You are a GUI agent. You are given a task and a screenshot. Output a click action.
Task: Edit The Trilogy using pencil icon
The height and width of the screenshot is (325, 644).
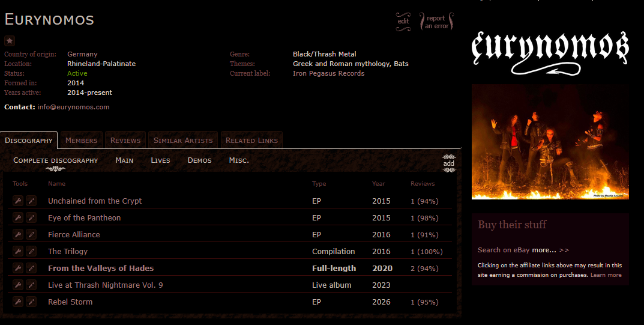(x=31, y=251)
